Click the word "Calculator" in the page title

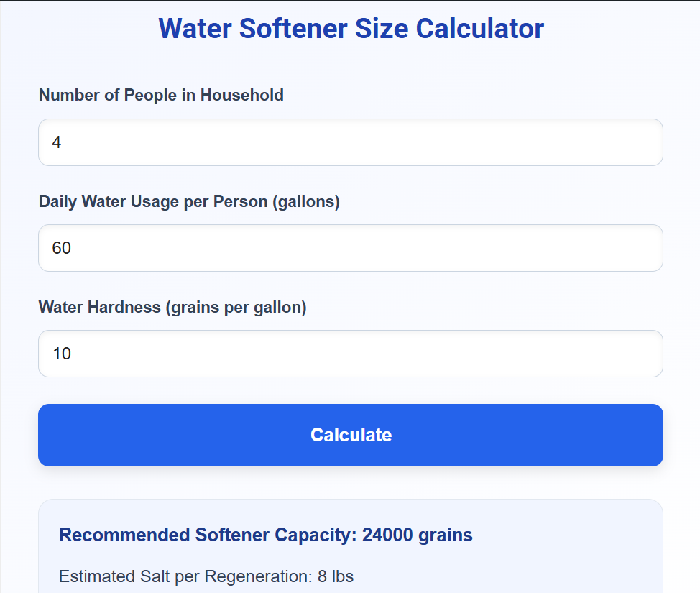[480, 29]
